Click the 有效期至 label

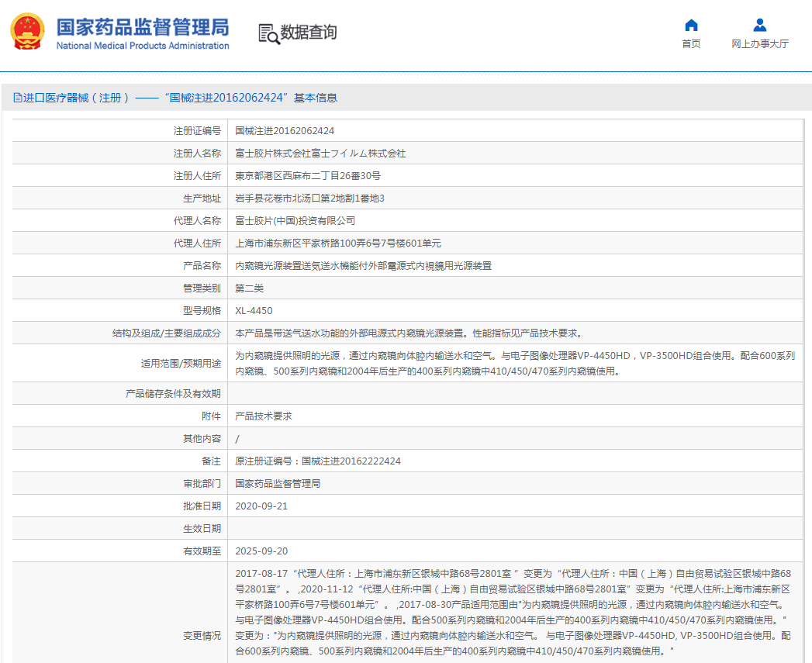[x=202, y=551]
